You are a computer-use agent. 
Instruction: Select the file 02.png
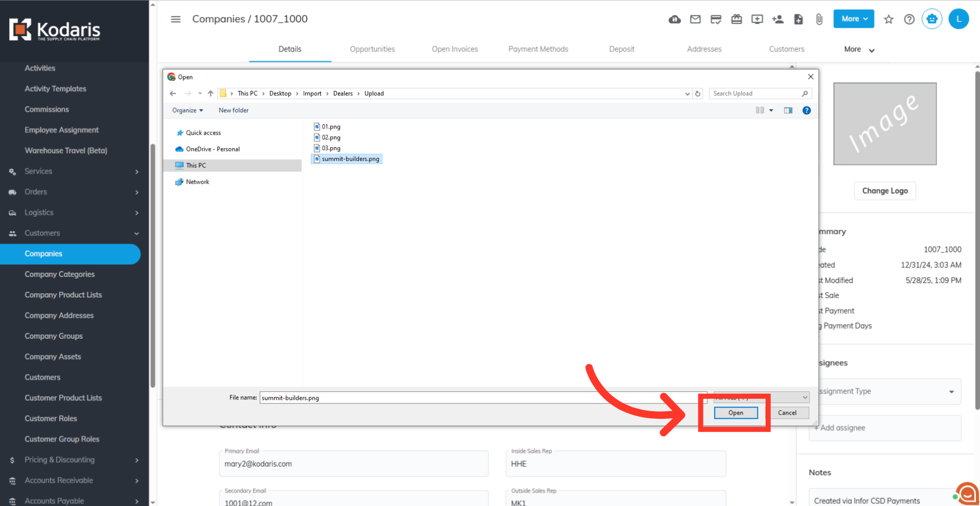point(327,137)
